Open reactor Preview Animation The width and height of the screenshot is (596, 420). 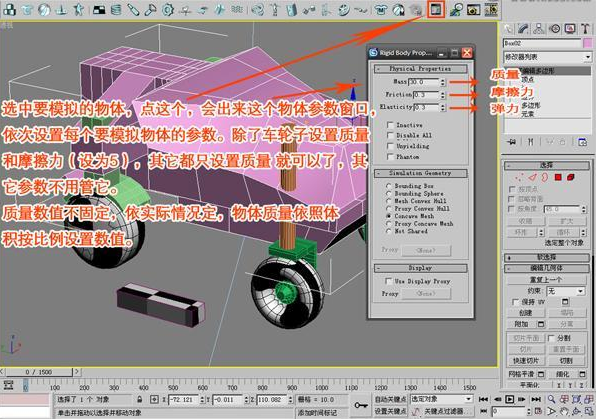click(x=473, y=9)
